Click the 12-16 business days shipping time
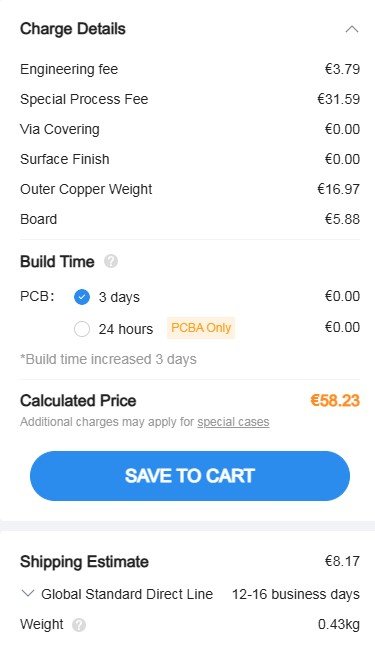375x650 pixels. pyautogui.click(x=296, y=594)
